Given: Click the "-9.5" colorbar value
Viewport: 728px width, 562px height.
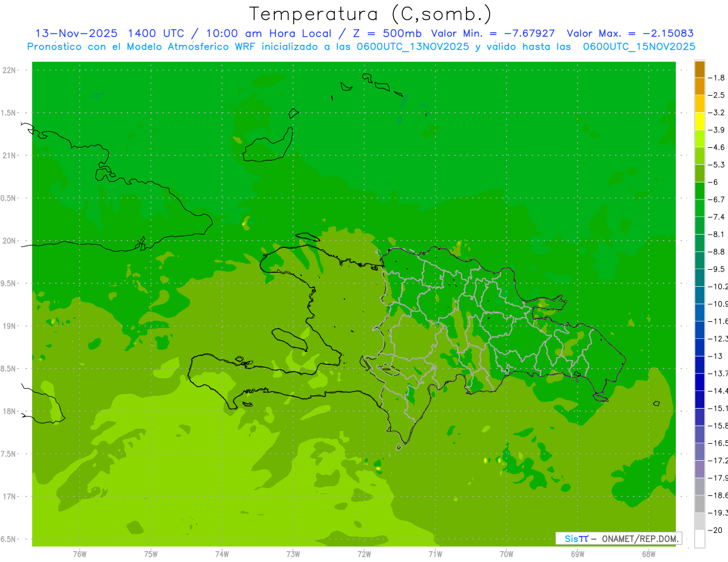Looking at the screenshot, I should tap(716, 269).
